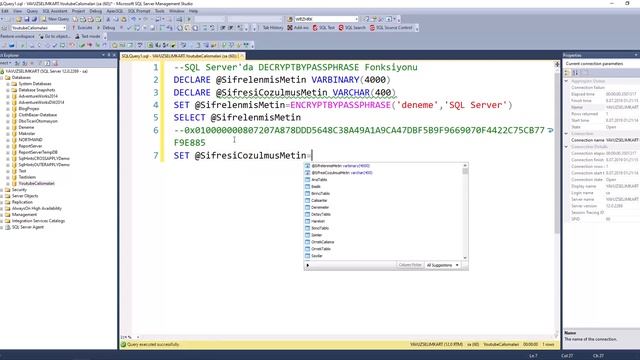Select the Server Objects folder

click(25, 196)
